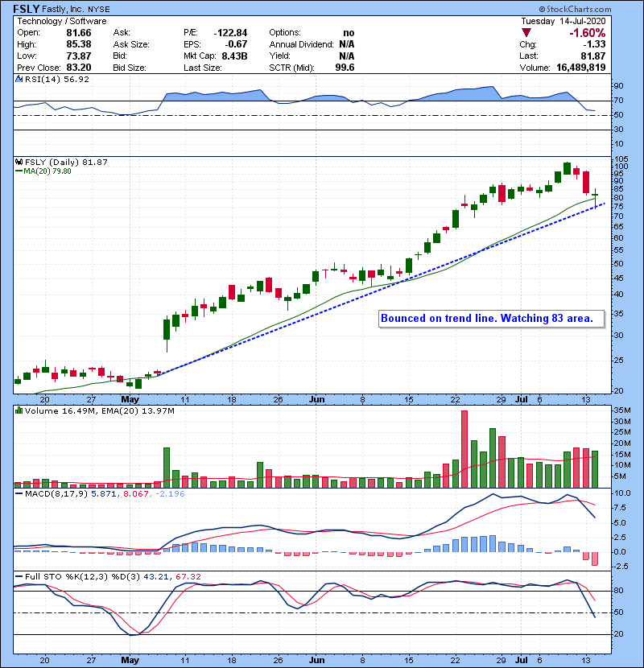Click the stochastic %D value 67.32

(188, 577)
